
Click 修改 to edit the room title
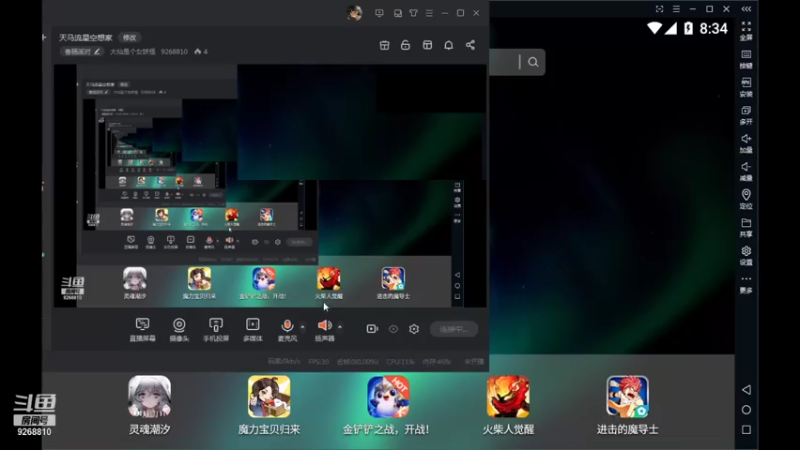click(x=130, y=37)
